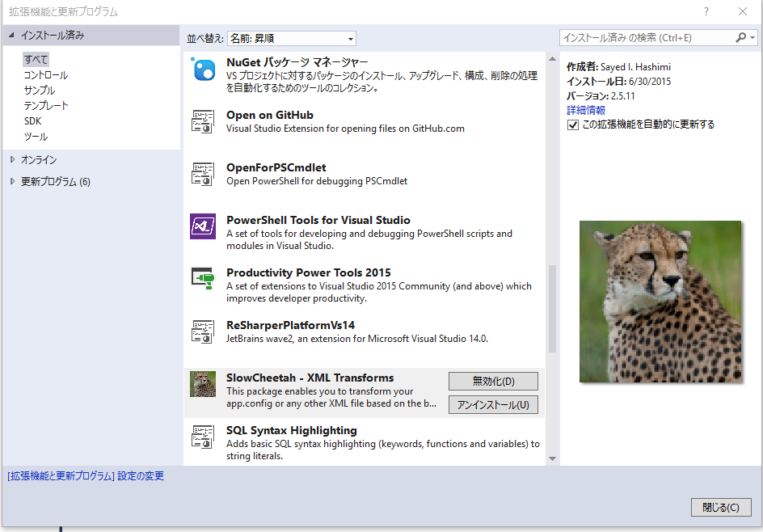Select OpenForPSCmdlet entry title
Screen dimensions: 763x532
pos(276,167)
